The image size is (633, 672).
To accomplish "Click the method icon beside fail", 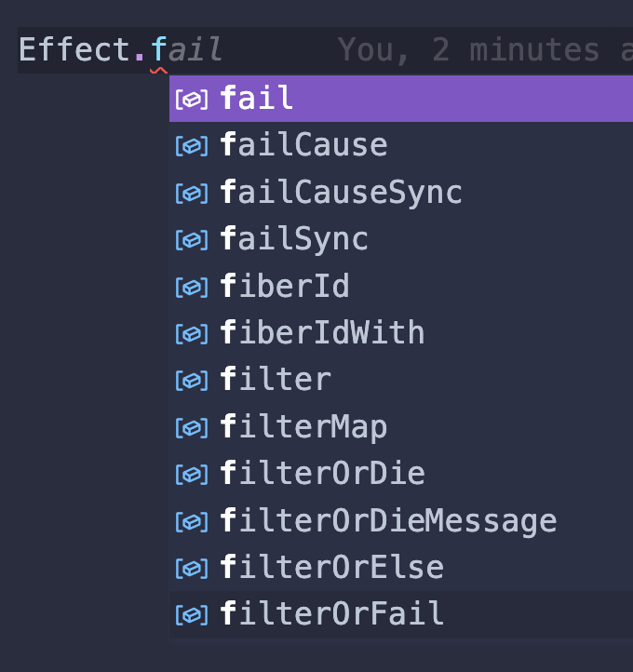I will tap(191, 99).
